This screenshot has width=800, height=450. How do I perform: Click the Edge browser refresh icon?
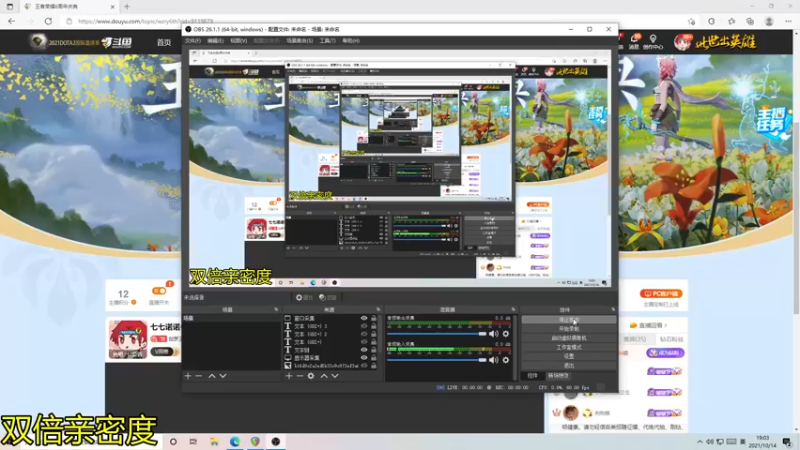(48, 21)
